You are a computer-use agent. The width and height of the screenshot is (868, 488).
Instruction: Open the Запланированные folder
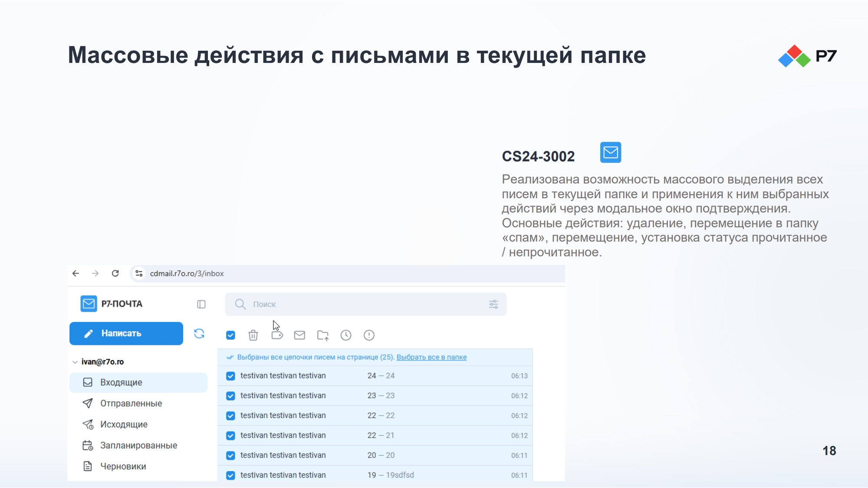138,445
